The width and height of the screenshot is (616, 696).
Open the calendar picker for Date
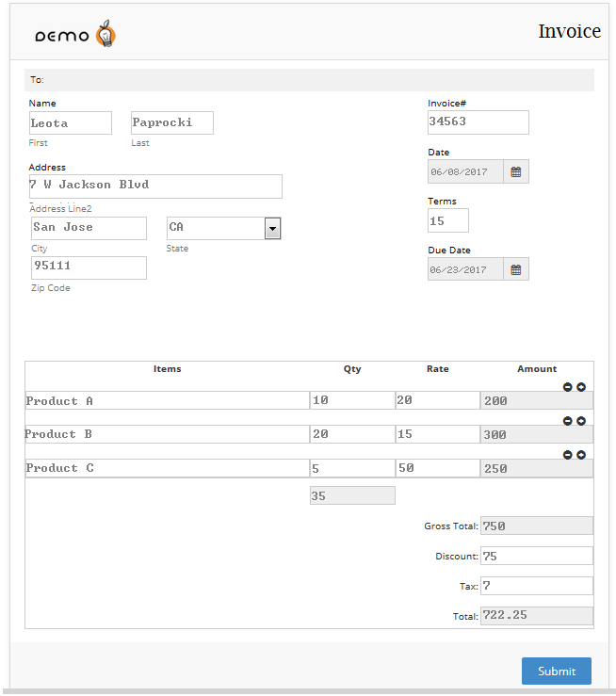pos(516,171)
